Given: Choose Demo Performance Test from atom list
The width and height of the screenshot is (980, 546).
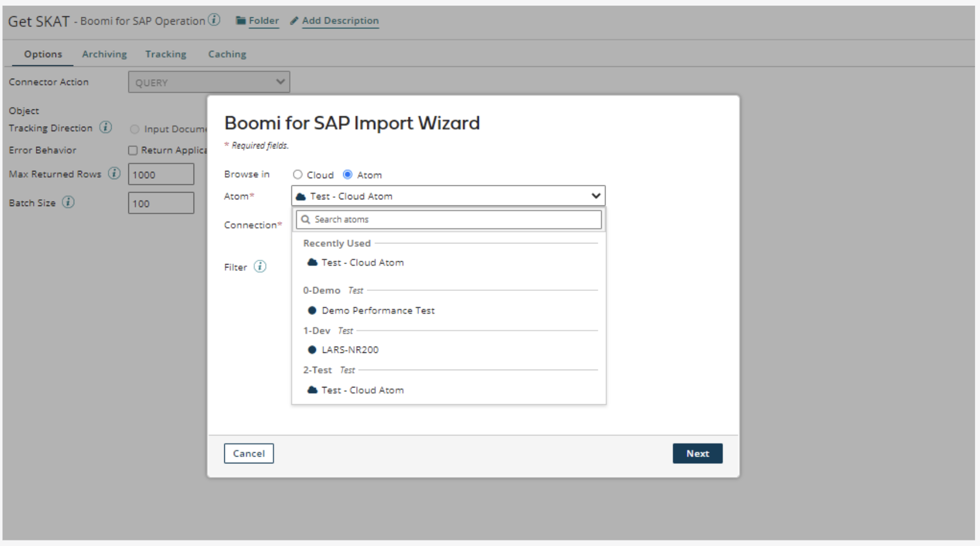Looking at the screenshot, I should click(x=378, y=310).
